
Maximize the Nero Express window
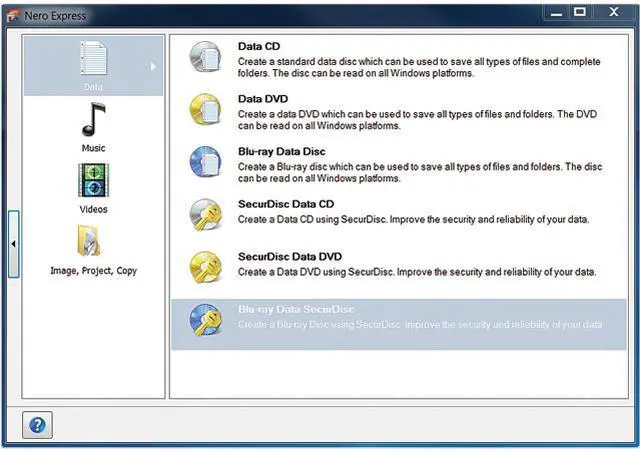point(580,12)
